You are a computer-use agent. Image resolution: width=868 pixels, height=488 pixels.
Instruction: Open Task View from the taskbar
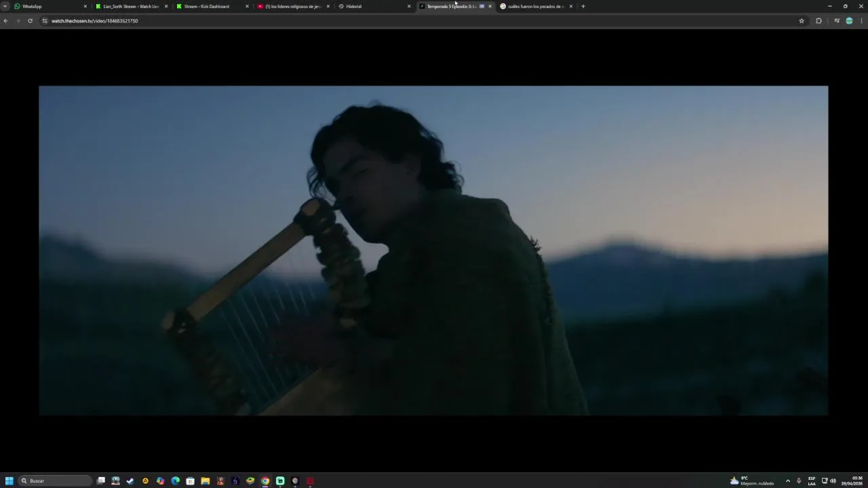(101, 481)
